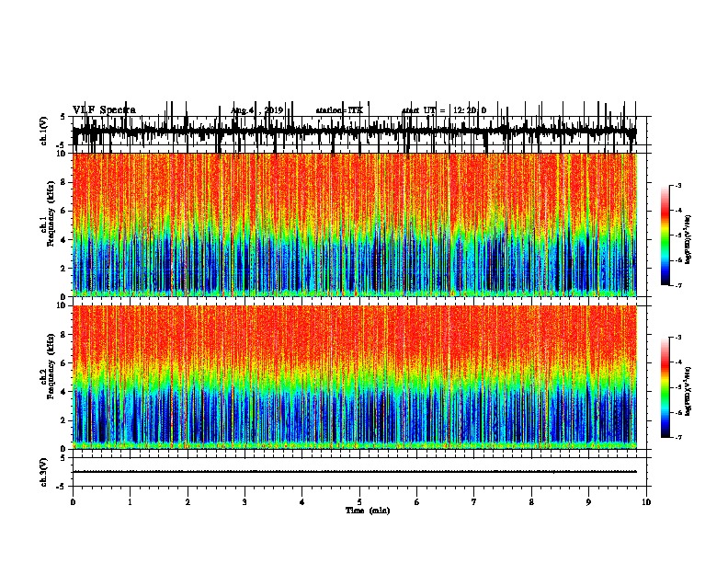The image size is (728, 563).
Task: Click the "5" tick on ch.1(V) axis
Action: pyautogui.click(x=63, y=117)
